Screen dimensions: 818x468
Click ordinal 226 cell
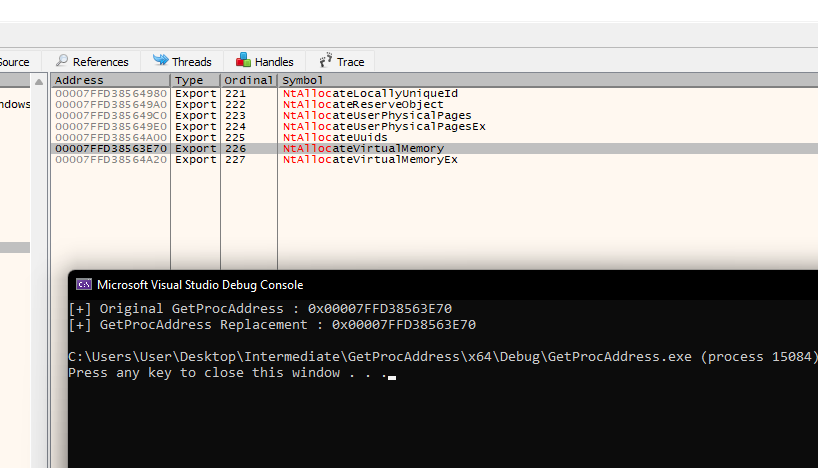point(235,148)
